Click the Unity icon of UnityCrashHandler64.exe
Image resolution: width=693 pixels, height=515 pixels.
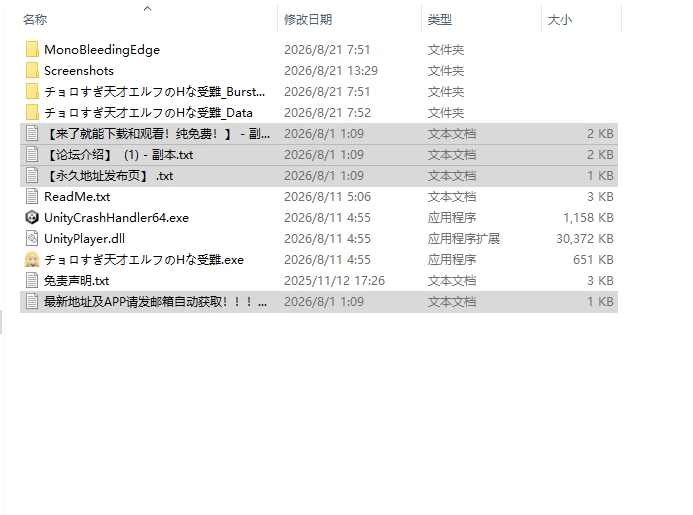click(x=32, y=217)
